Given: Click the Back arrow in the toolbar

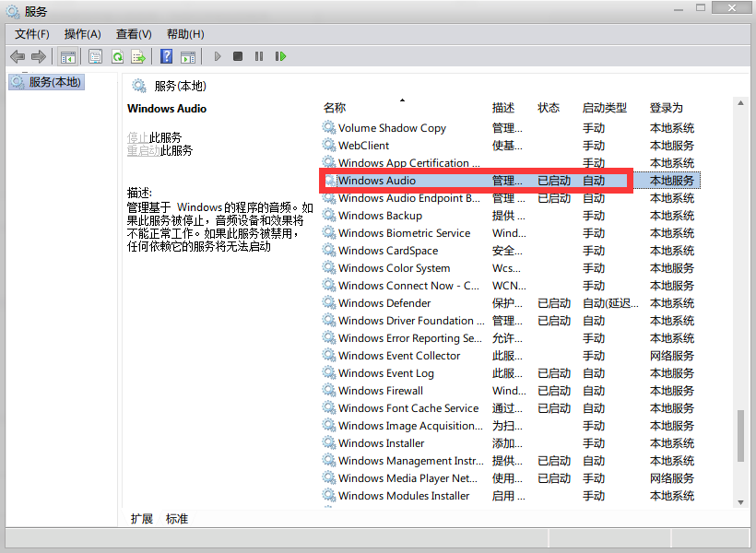Looking at the screenshot, I should [x=18, y=57].
